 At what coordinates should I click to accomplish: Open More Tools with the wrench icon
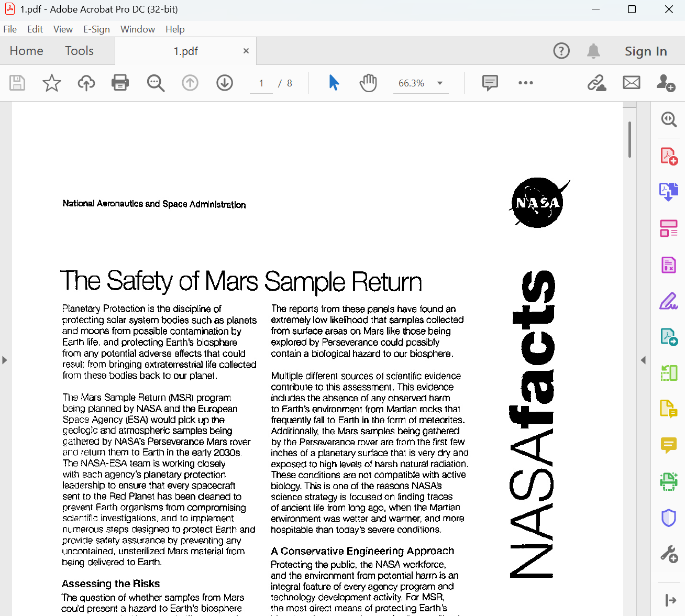pyautogui.click(x=669, y=553)
